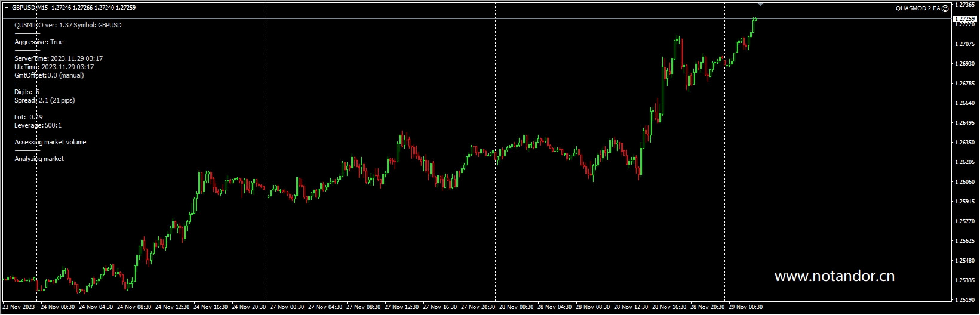Screen dimensions: 980x315
Task: Click the 'Aggressive: True' status line
Action: (x=39, y=42)
